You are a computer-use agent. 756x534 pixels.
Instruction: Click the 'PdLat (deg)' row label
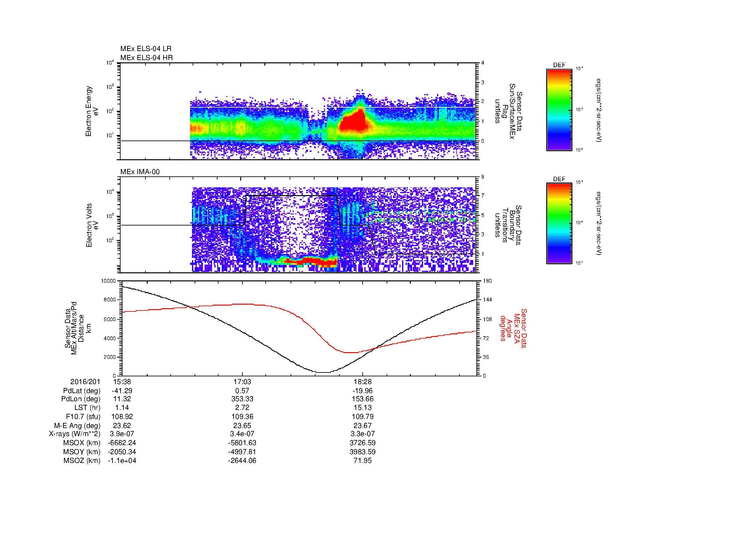pos(82,391)
